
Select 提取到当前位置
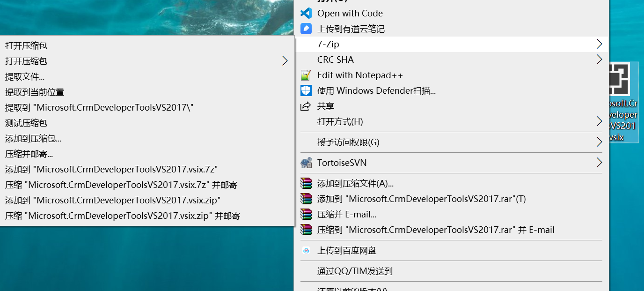pyautogui.click(x=147, y=92)
